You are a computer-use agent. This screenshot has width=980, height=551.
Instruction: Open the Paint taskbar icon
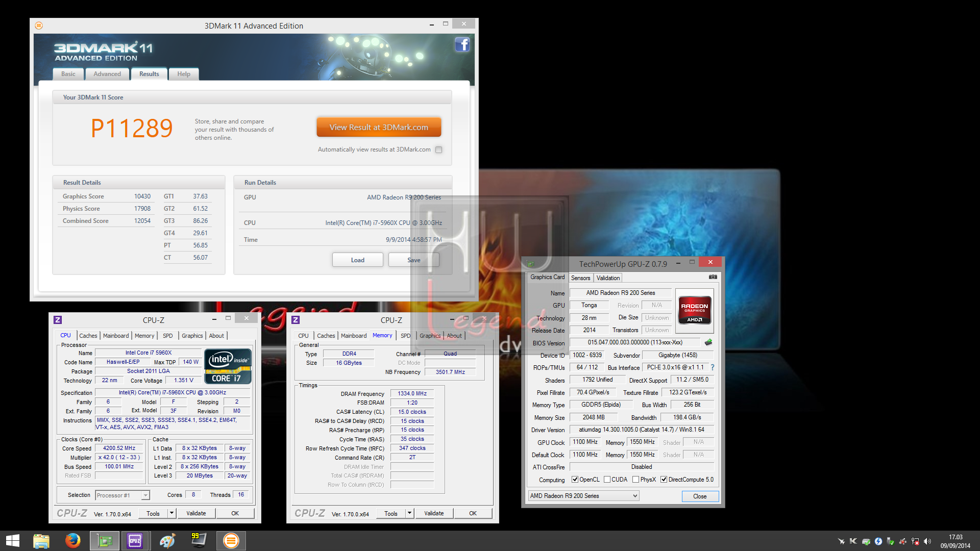coord(167,541)
